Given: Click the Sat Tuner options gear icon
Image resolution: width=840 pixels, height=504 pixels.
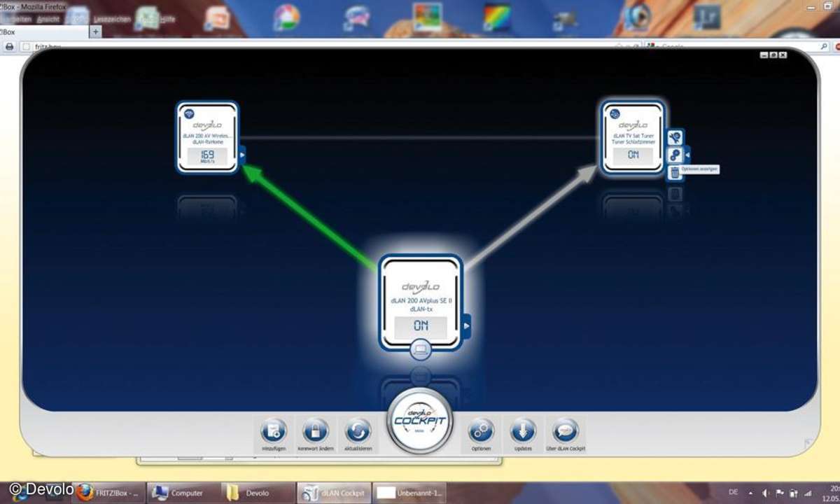Looking at the screenshot, I should [675, 155].
